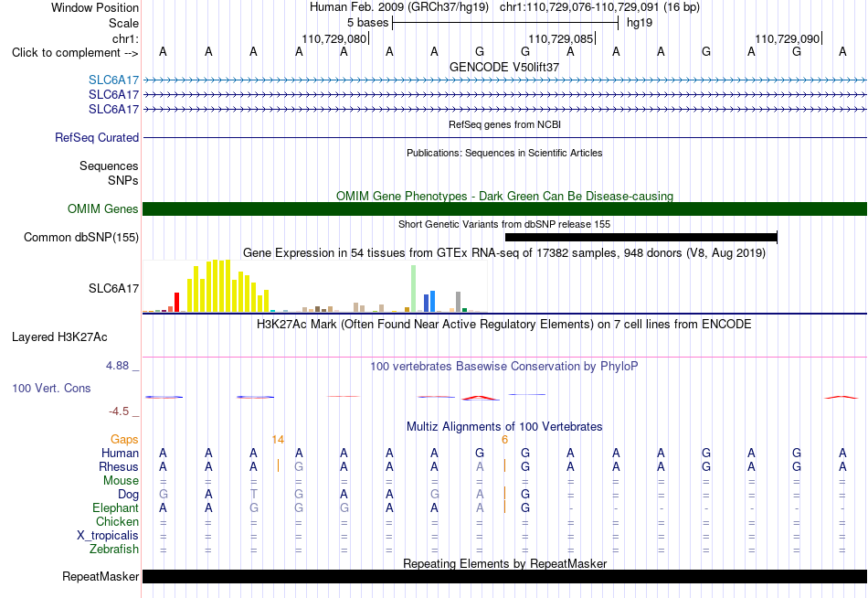Click the 'Click to complement -->' label

click(x=75, y=53)
